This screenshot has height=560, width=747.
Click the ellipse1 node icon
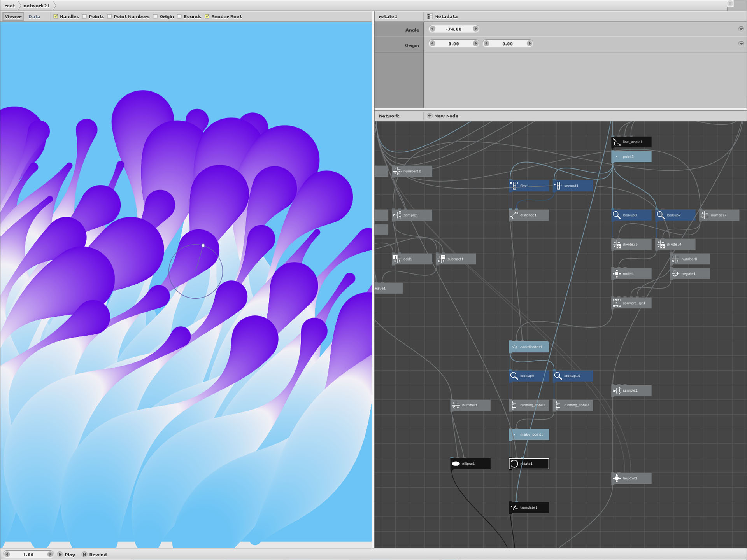pyautogui.click(x=456, y=464)
